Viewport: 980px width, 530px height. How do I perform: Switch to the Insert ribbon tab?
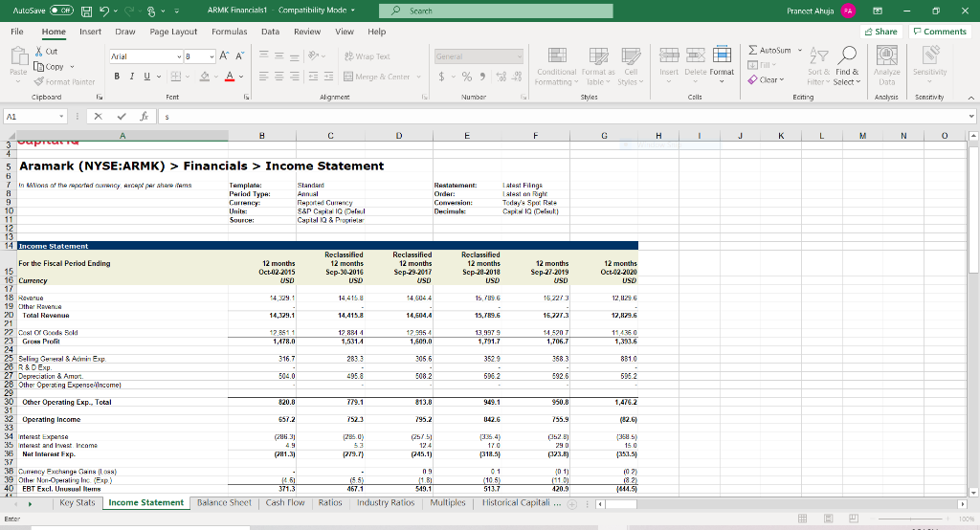pos(90,32)
